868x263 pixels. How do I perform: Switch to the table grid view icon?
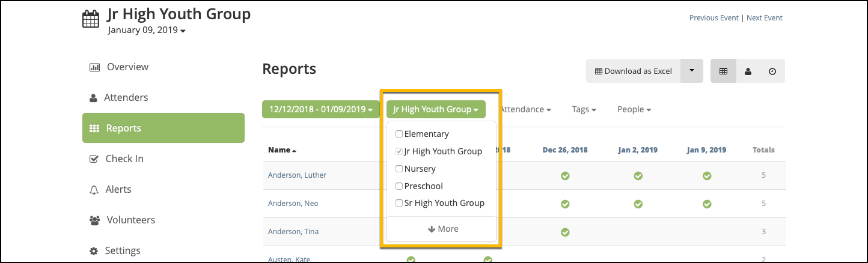coord(723,71)
